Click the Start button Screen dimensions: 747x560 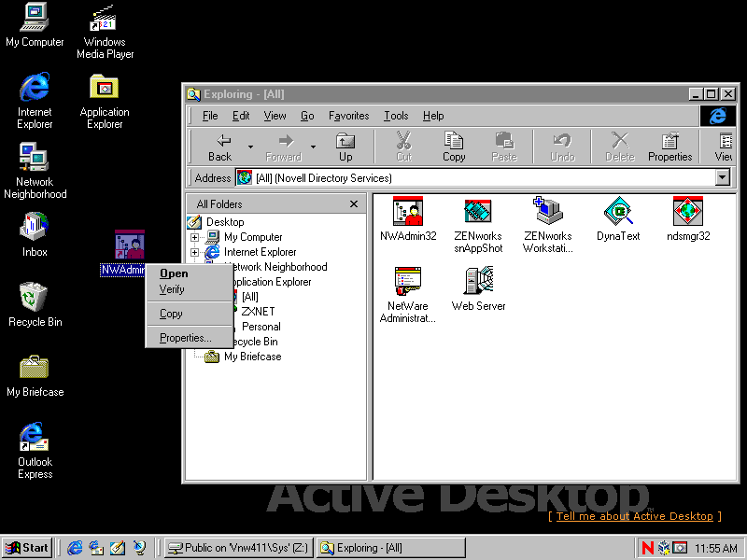tap(27, 548)
